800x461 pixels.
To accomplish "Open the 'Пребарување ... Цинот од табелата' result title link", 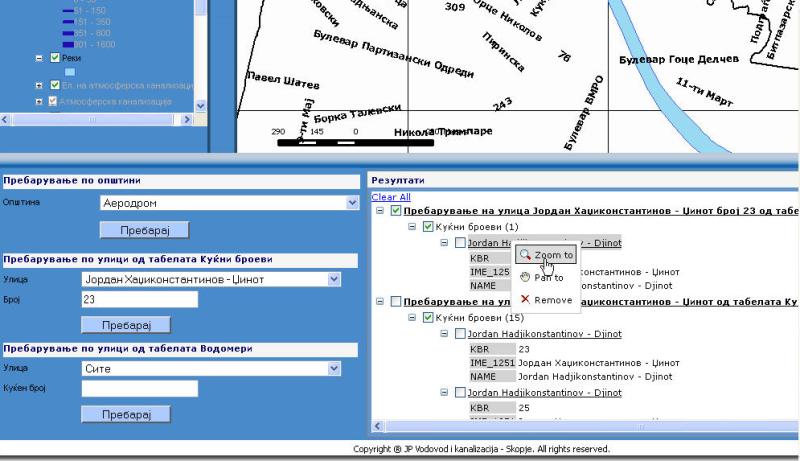I will 600,301.
